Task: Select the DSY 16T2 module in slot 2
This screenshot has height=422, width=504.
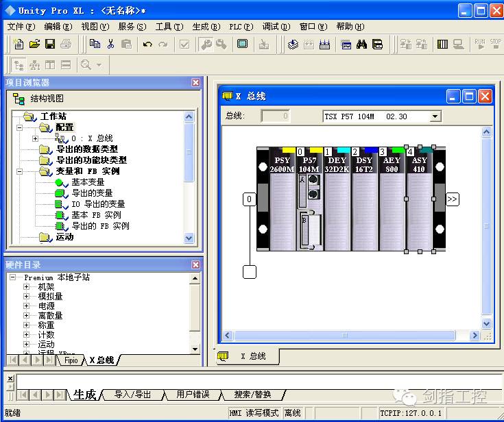Action: [364, 199]
